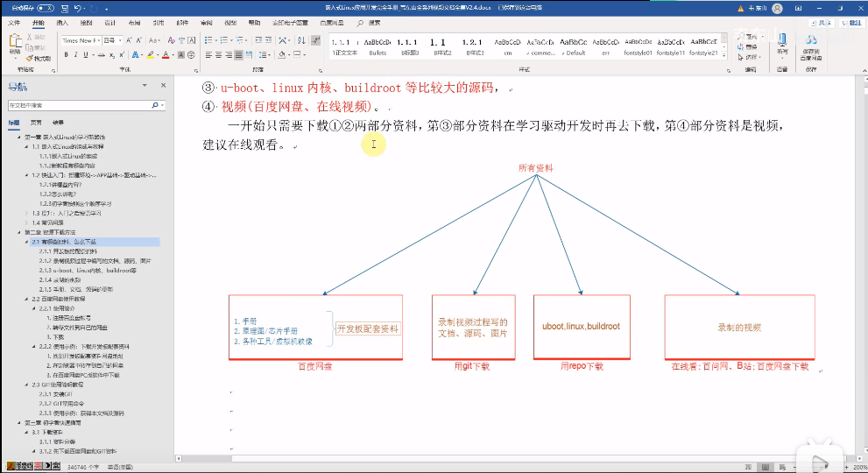Click the Paste clipboard icon
868x473 pixels.
(15, 41)
